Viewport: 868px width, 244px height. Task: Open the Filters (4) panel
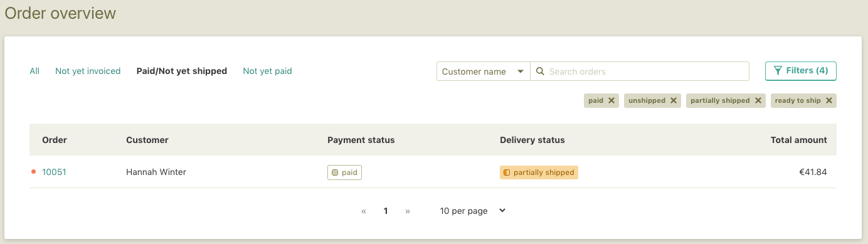(801, 71)
